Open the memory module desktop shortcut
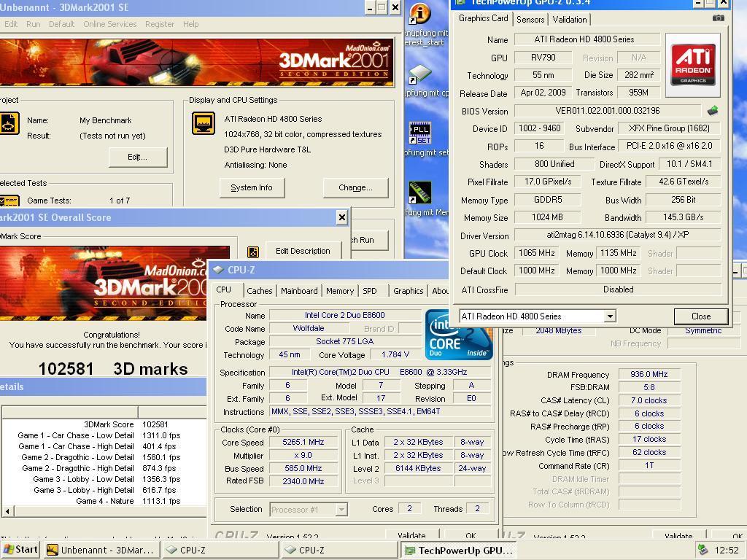 (420, 192)
